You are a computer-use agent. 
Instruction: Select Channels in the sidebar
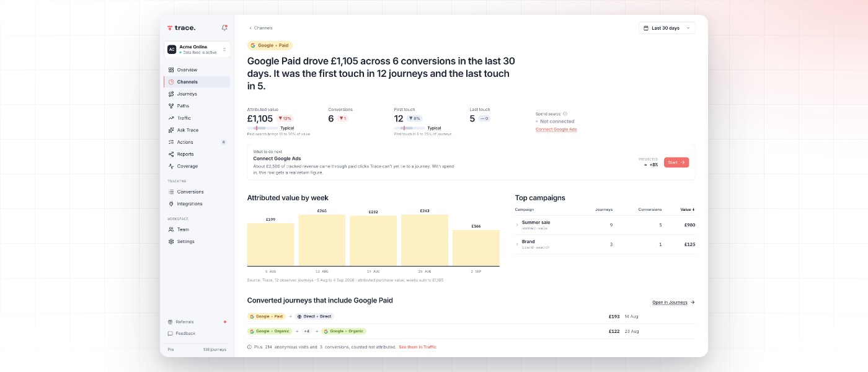(197, 82)
